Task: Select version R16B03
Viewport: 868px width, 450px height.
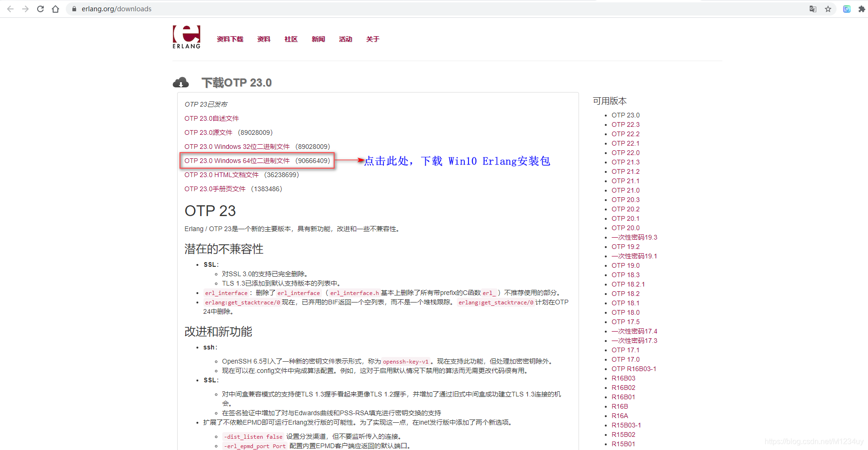Action: tap(624, 378)
